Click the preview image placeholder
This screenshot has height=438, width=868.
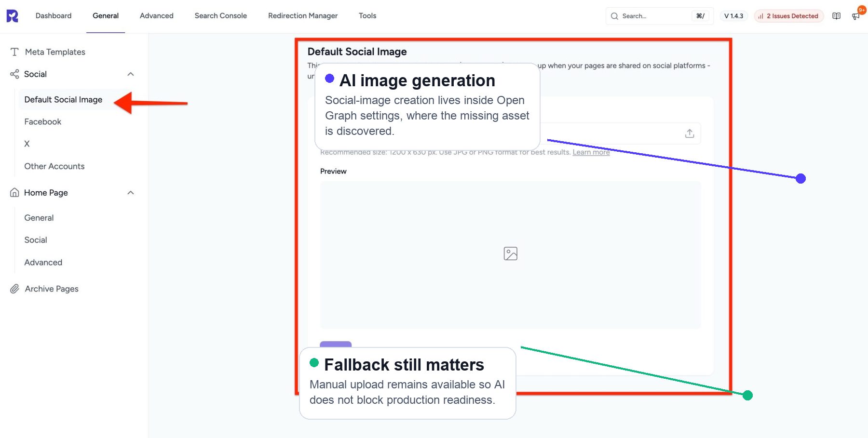[511, 254]
